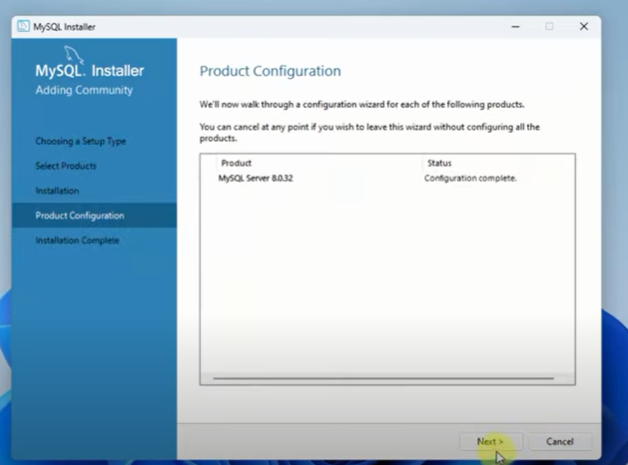Click the Status column header
The image size is (628, 465).
click(439, 163)
